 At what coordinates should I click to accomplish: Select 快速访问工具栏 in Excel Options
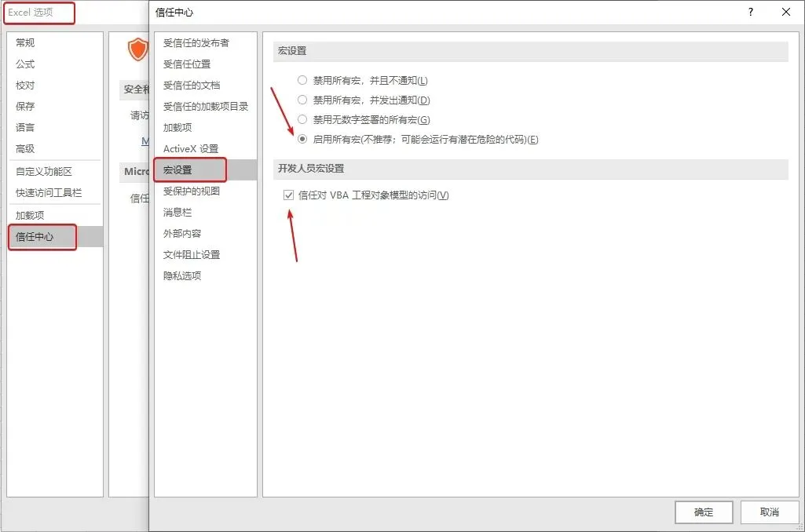[x=55, y=193]
